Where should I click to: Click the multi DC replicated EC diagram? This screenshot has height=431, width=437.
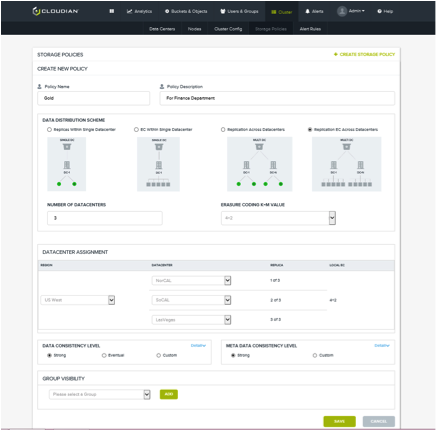coord(347,164)
